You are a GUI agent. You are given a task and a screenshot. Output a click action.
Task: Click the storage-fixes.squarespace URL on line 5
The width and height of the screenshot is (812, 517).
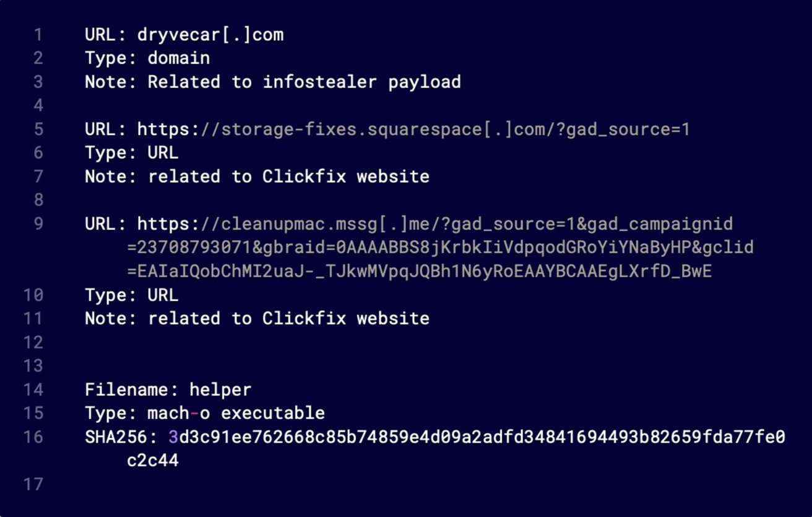(413, 129)
